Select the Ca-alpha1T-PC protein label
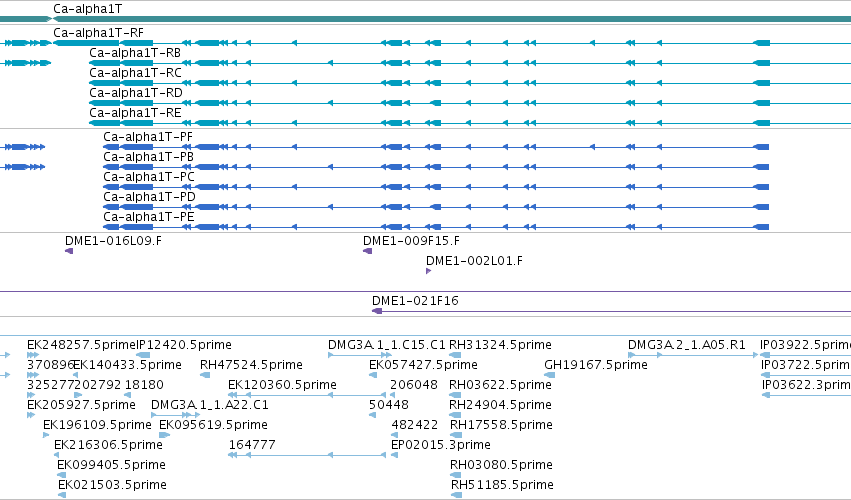 149,177
